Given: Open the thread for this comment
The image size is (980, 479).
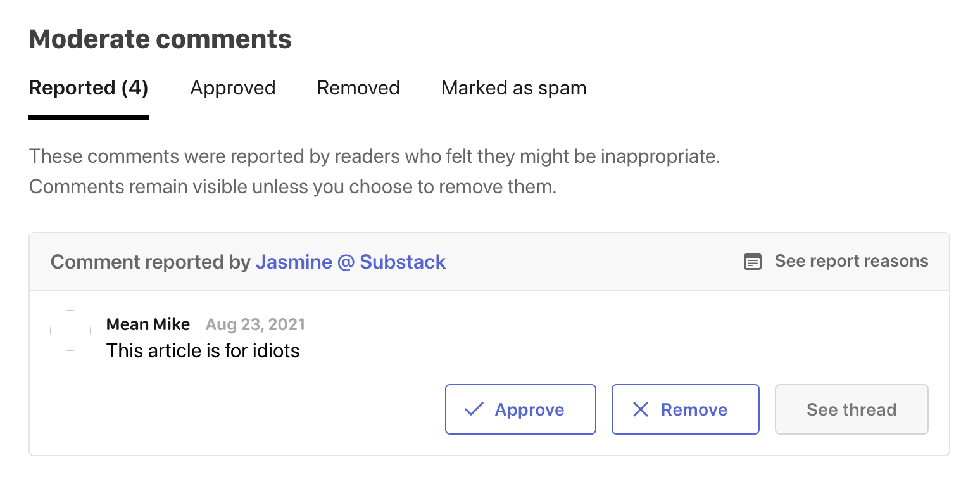Looking at the screenshot, I should pos(851,409).
